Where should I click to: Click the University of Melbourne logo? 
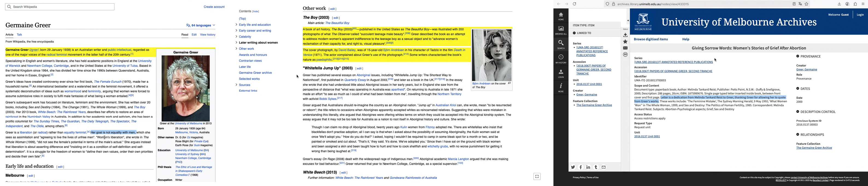pos(643,22)
